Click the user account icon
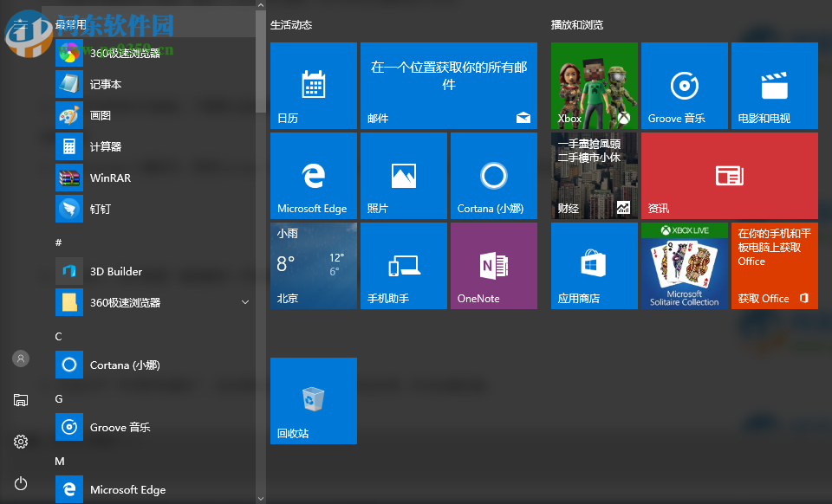This screenshot has width=832, height=504. pos(21,358)
